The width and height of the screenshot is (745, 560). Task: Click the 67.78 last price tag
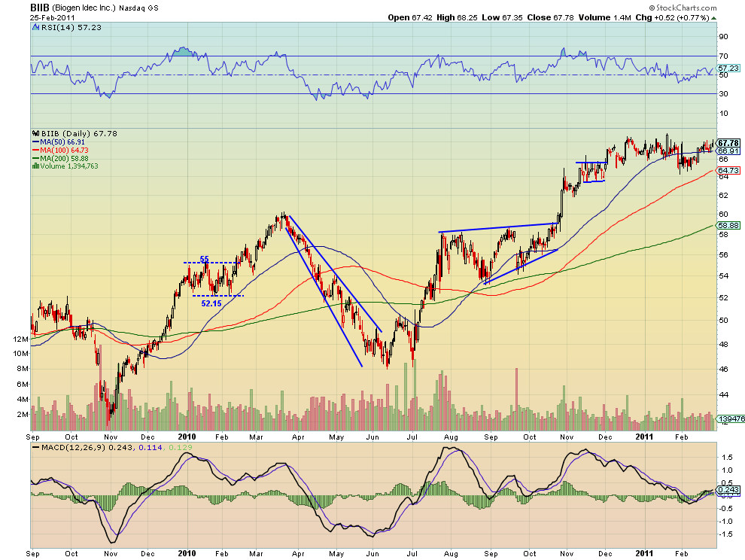click(x=728, y=143)
